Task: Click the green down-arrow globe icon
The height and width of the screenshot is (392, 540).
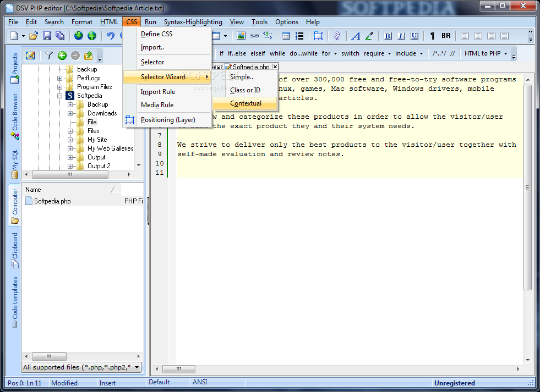Action: pos(79,36)
